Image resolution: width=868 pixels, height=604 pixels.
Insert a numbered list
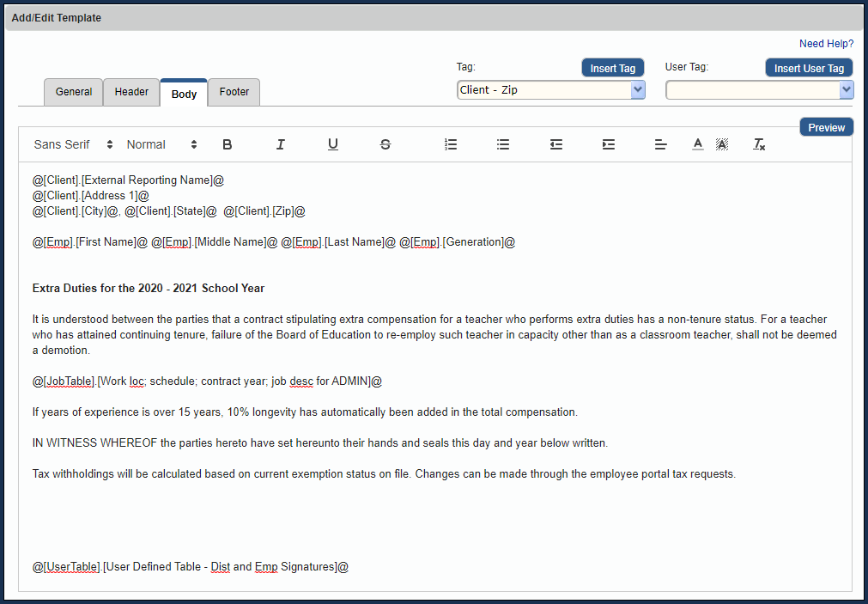point(451,144)
